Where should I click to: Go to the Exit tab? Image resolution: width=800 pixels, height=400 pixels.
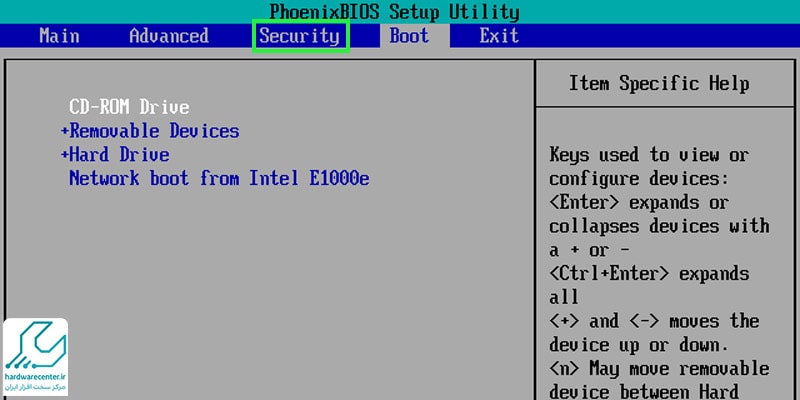(499, 36)
